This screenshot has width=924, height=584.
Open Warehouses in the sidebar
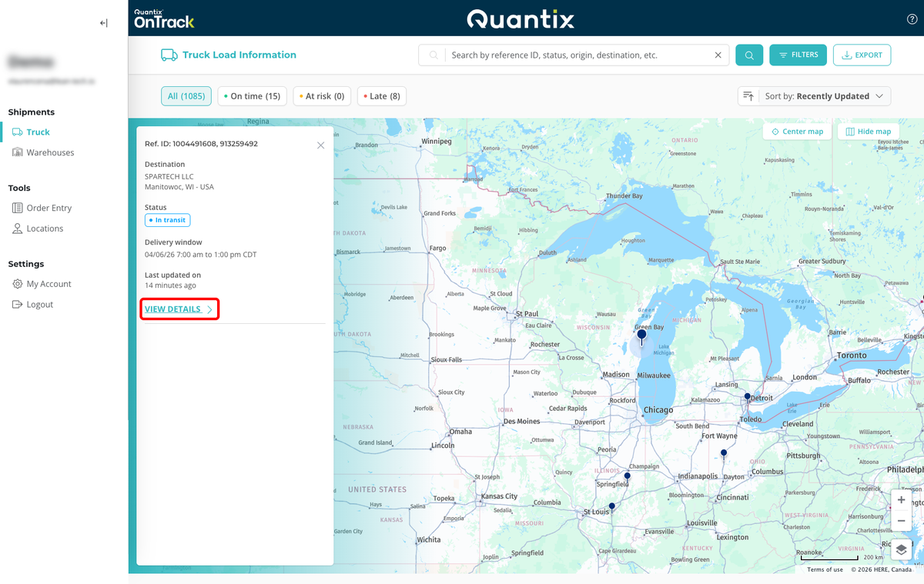(x=50, y=152)
